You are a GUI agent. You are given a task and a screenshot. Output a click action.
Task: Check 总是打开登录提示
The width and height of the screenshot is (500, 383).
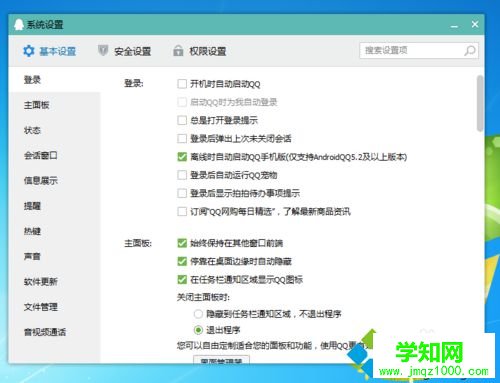pyautogui.click(x=182, y=120)
